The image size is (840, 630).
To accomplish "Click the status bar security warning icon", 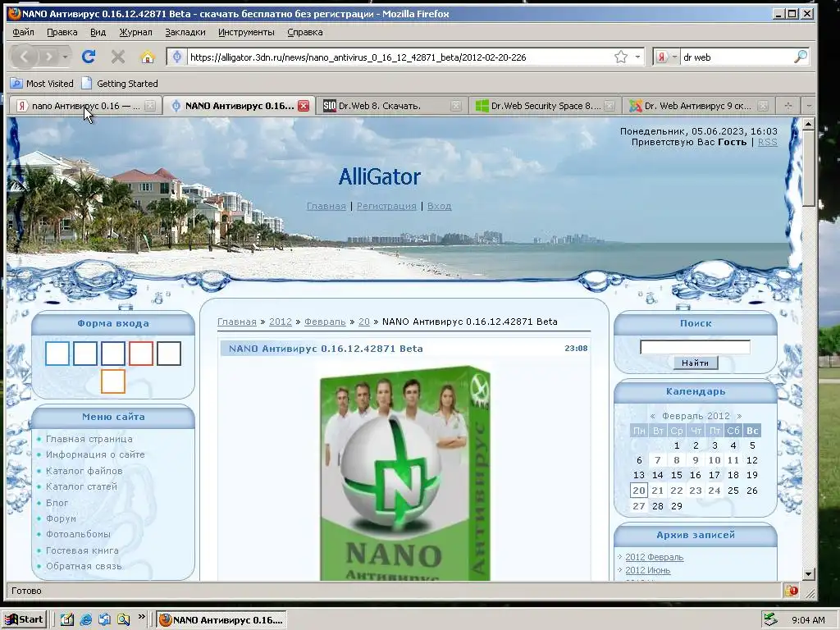I will (792, 591).
